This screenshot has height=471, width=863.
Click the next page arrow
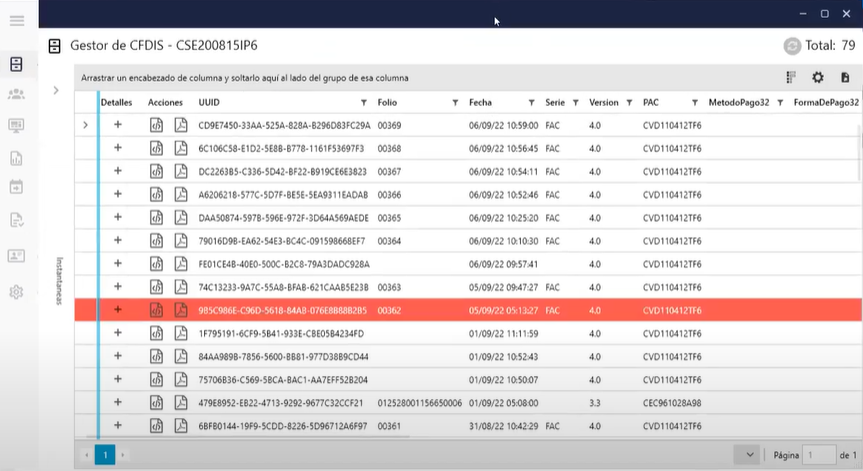pos(123,455)
